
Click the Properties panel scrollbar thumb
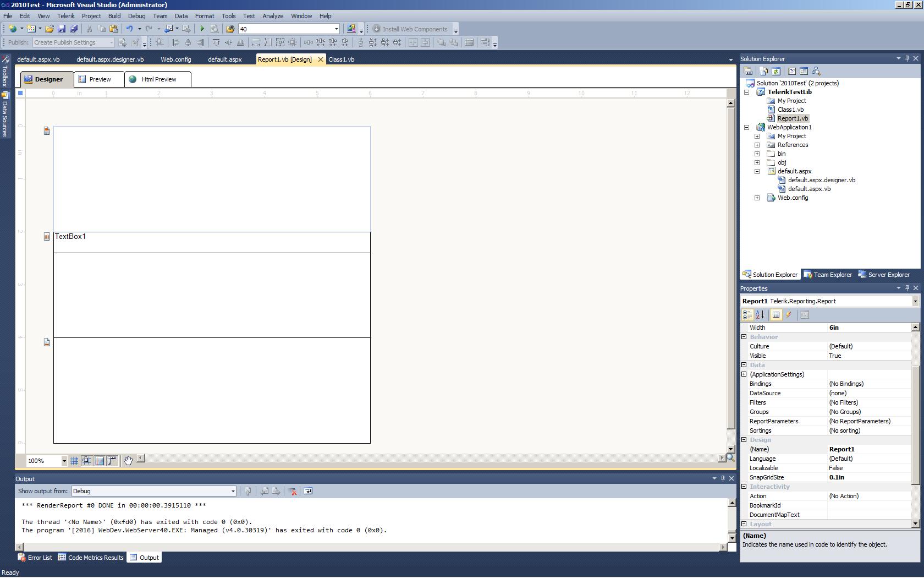point(915,426)
